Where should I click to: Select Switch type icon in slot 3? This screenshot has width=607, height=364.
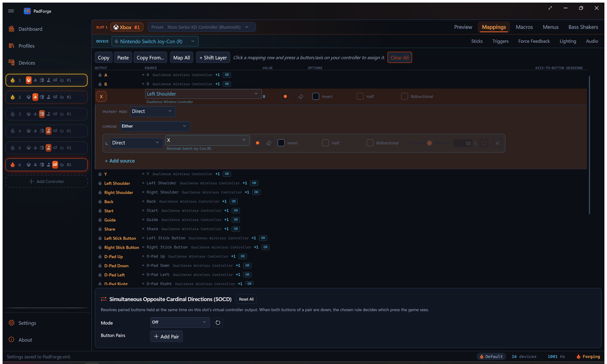coord(42,114)
